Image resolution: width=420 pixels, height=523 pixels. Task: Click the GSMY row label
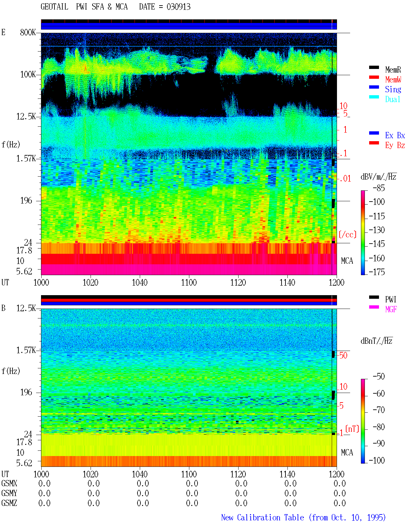click(x=9, y=493)
